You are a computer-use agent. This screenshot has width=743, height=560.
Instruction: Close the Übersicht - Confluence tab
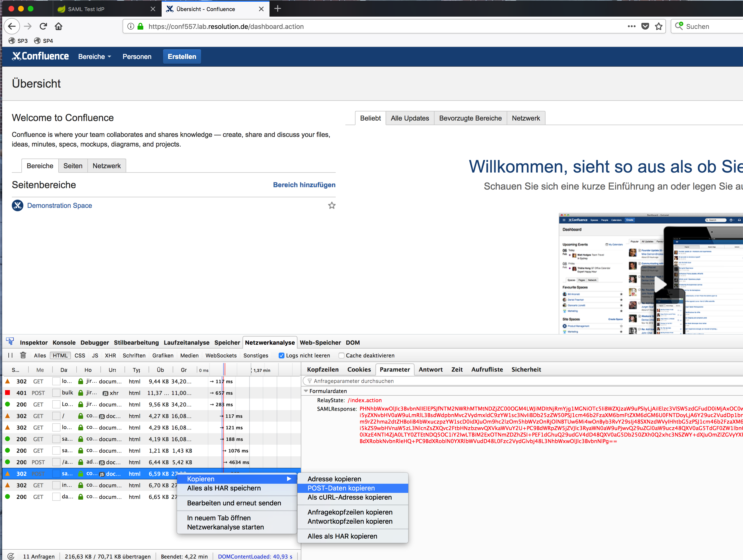261,9
